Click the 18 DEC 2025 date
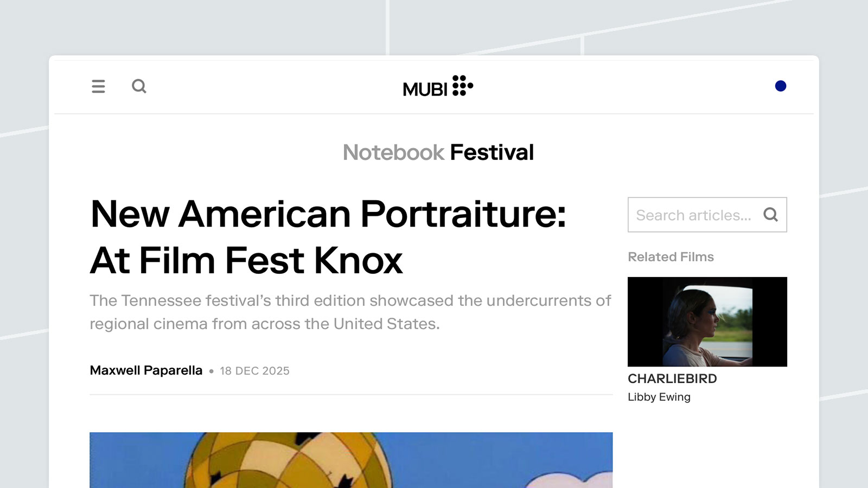Screen dimensions: 868x488 pyautogui.click(x=254, y=371)
